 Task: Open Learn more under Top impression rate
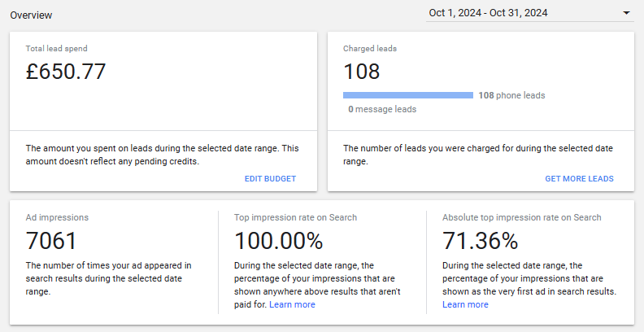pos(292,304)
